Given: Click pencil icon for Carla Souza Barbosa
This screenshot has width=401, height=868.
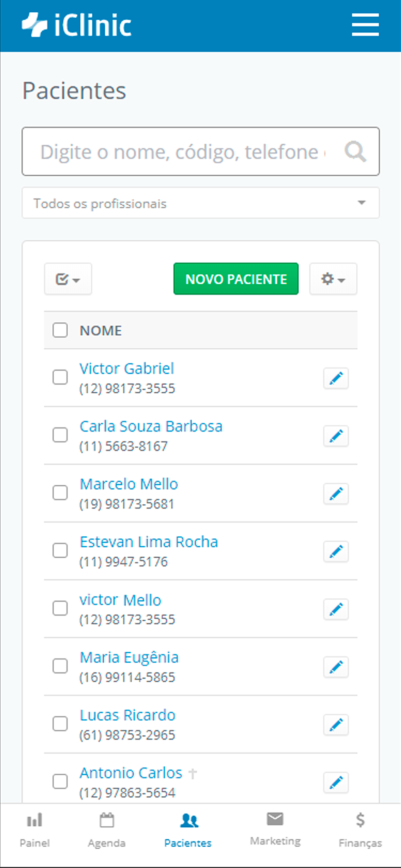Looking at the screenshot, I should click(336, 436).
